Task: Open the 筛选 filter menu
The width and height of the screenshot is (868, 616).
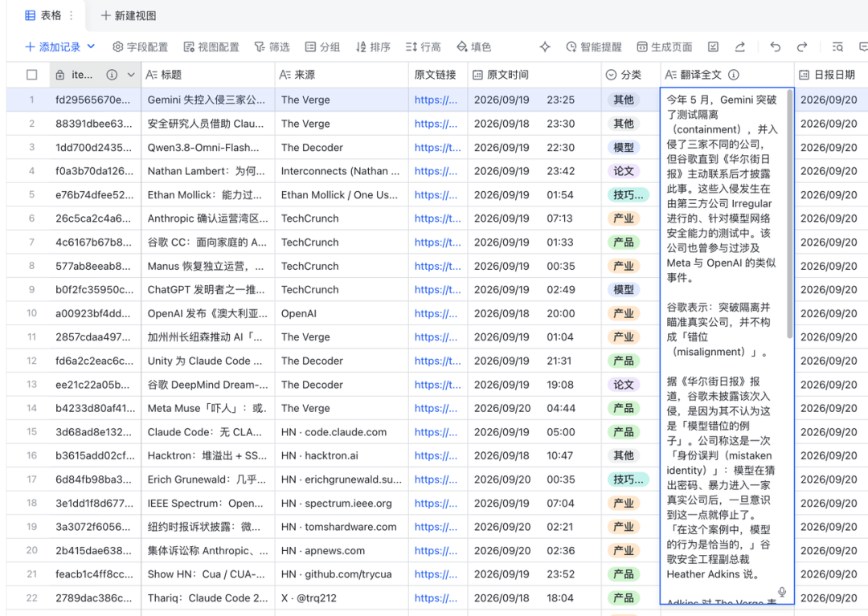Action: [272, 47]
